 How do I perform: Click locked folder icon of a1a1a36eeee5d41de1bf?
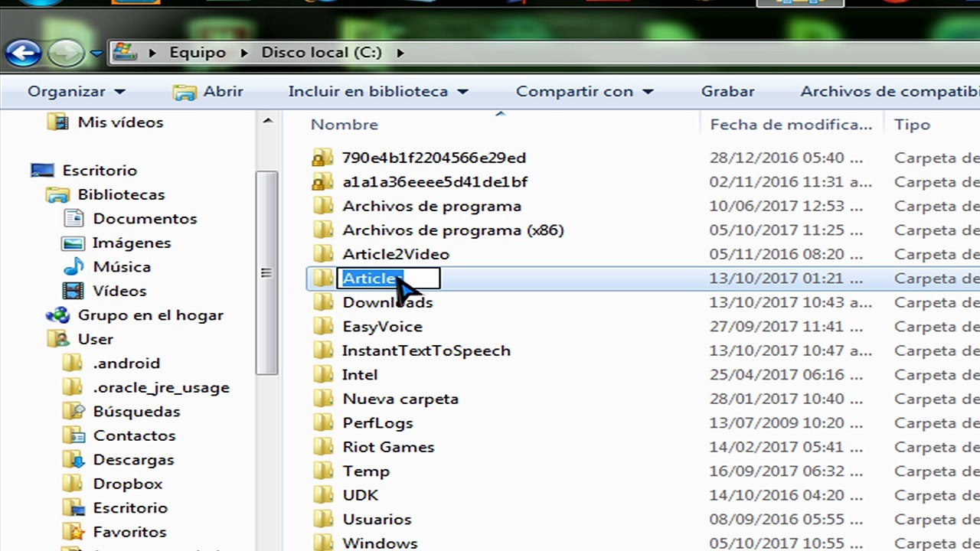[322, 181]
